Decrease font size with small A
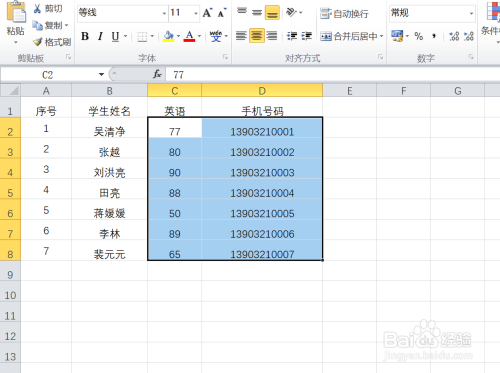 [222, 13]
